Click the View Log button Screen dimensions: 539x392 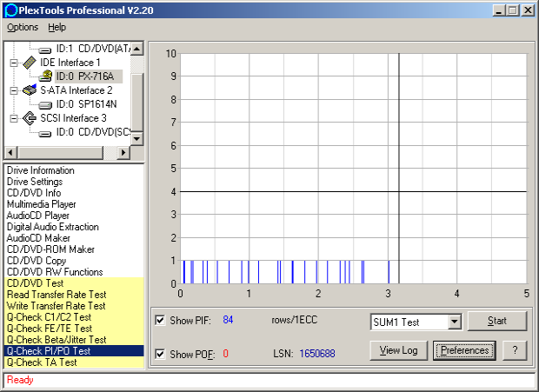[399, 350]
